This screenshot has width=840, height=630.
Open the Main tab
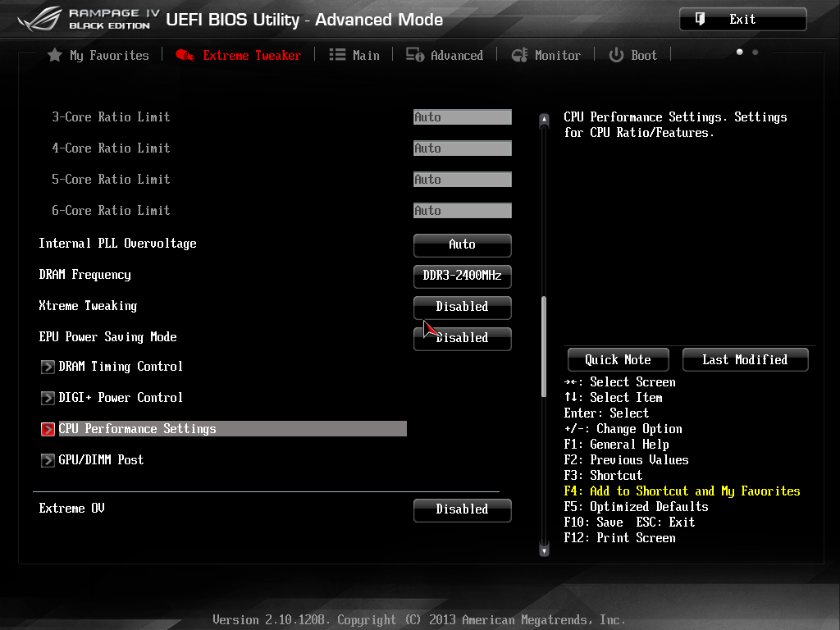point(366,55)
